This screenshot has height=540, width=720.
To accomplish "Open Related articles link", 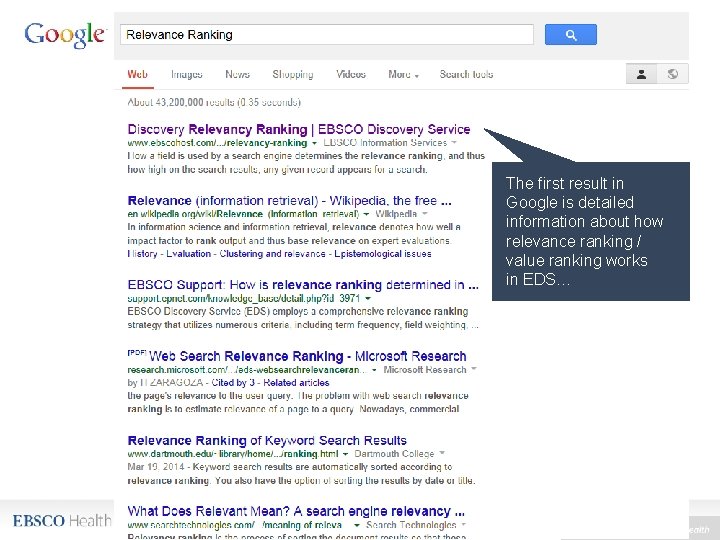I will coord(296,382).
